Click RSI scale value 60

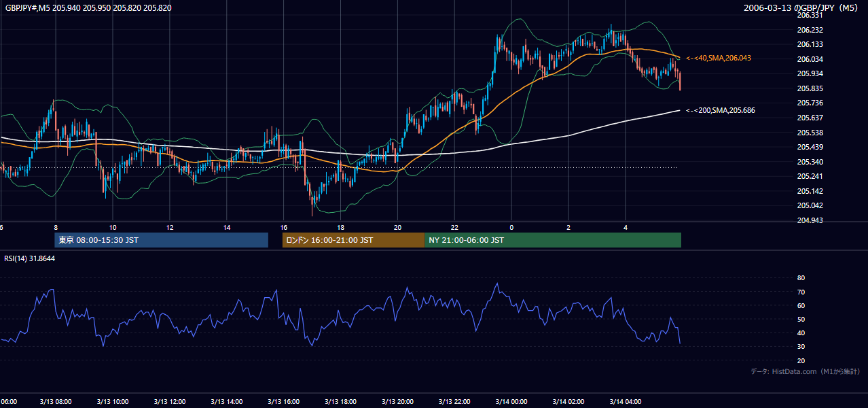(x=801, y=305)
